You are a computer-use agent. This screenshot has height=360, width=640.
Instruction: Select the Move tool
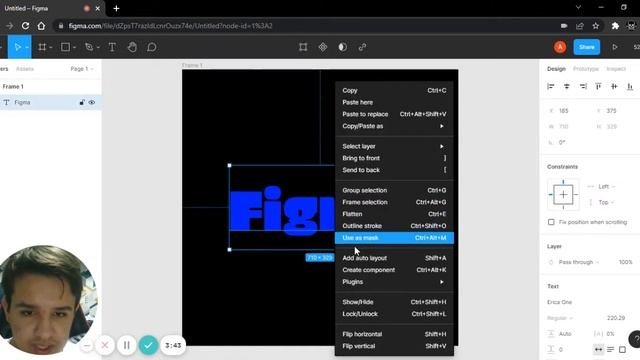[17, 47]
